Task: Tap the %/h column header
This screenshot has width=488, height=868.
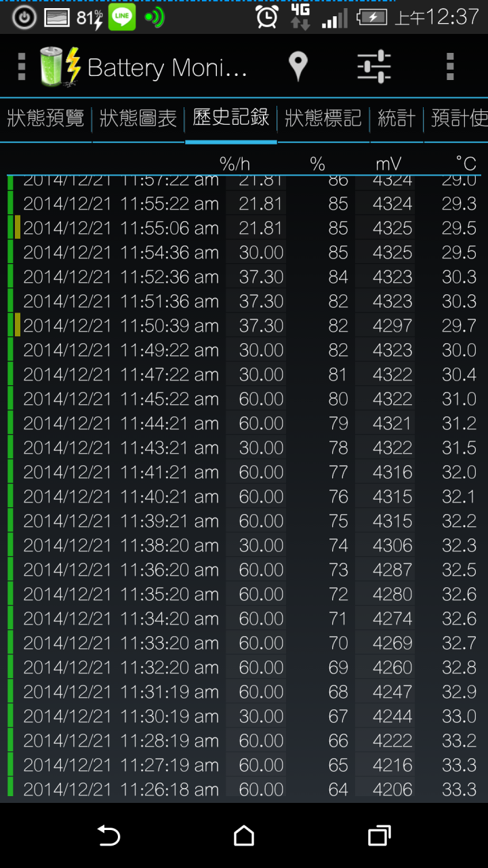Action: click(235, 163)
